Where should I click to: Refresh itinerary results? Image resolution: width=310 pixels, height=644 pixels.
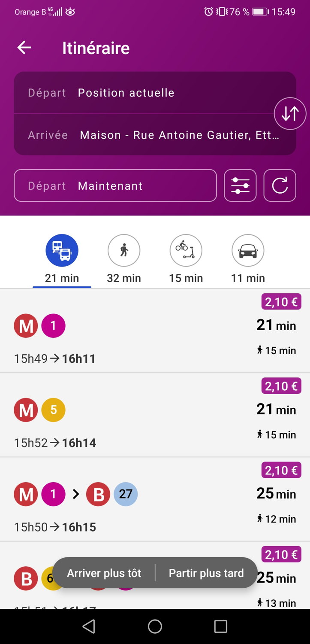pos(280,185)
